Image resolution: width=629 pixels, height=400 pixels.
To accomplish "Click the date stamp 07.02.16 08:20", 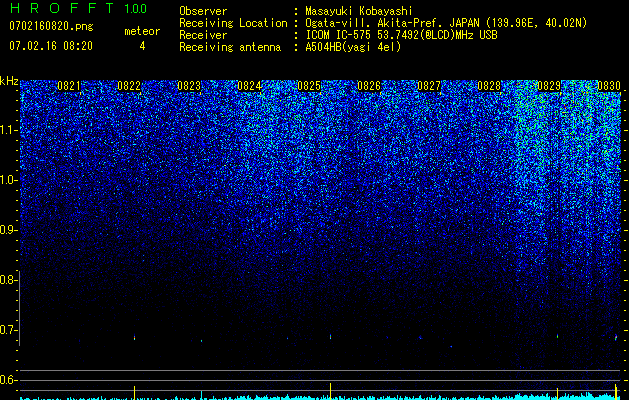I will pos(51,46).
